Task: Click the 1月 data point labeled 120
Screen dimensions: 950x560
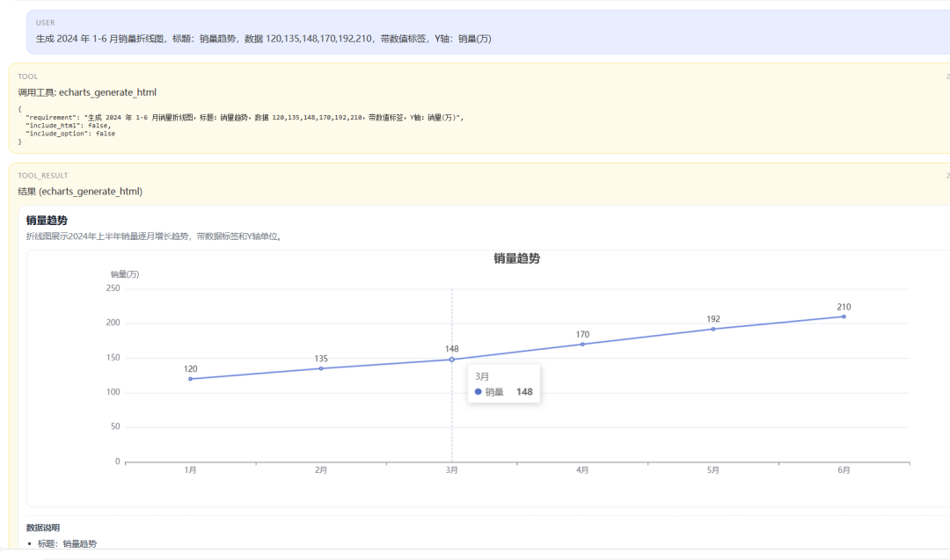Action: point(190,379)
